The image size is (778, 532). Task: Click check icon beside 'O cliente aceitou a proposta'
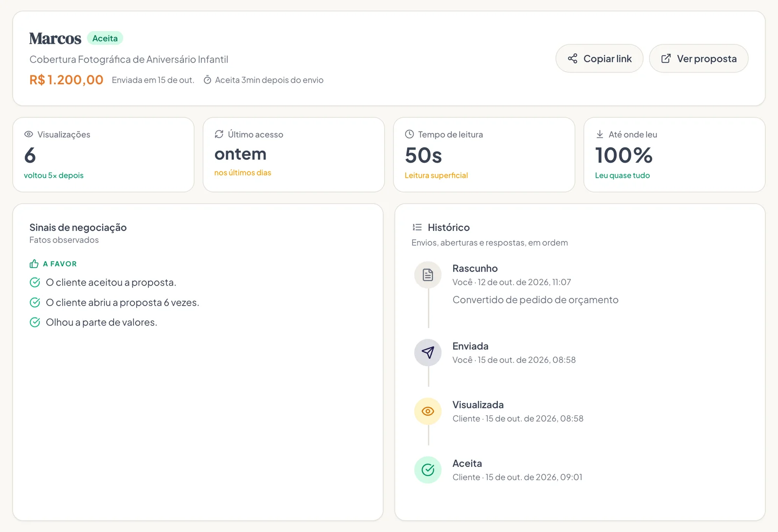[35, 282]
